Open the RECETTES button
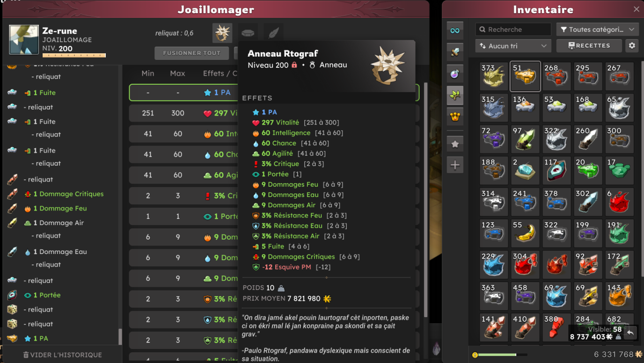Image resolution: width=644 pixels, height=363 pixels. click(589, 46)
